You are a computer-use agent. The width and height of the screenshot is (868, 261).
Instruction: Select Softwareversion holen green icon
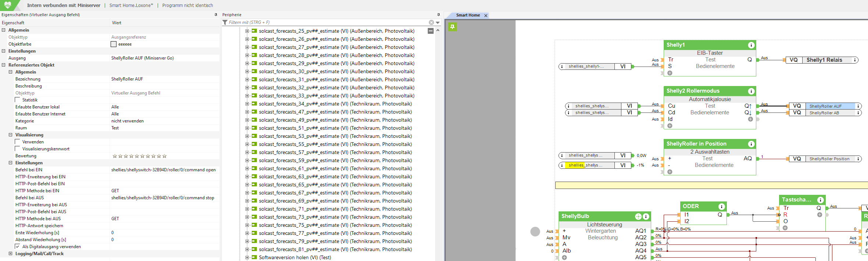tap(254, 257)
